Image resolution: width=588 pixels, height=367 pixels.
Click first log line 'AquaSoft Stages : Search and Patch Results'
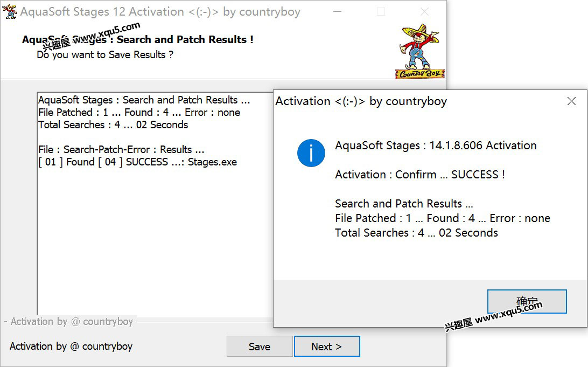click(144, 100)
